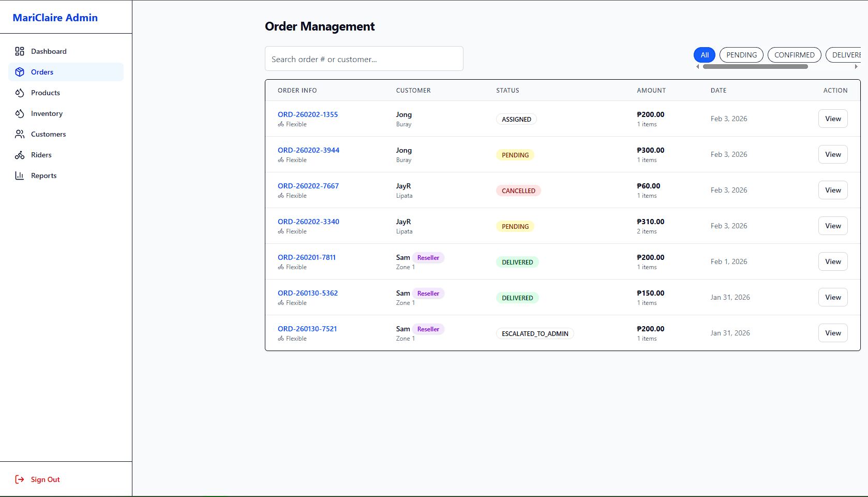Click the Riders icon in the sidebar
Screen dimensions: 868x497
(x=20, y=155)
